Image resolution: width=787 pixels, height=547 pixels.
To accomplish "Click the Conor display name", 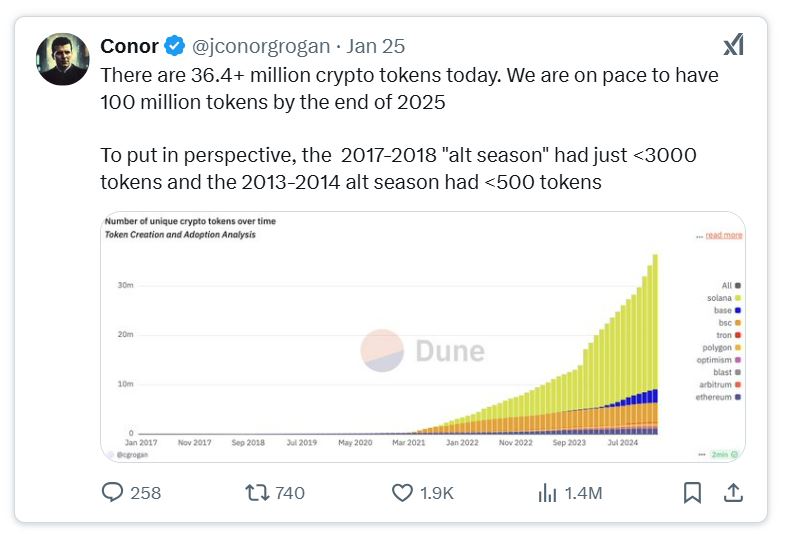I will coord(129,46).
